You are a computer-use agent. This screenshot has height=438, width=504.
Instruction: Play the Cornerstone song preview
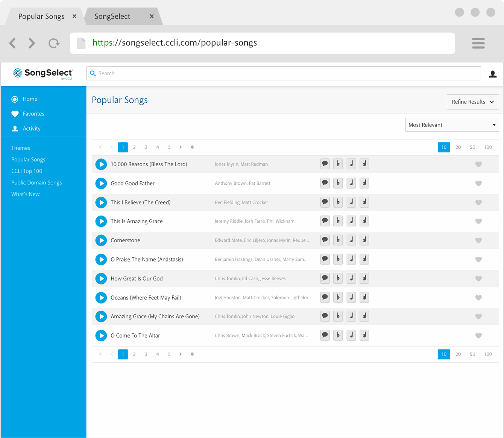(x=101, y=240)
